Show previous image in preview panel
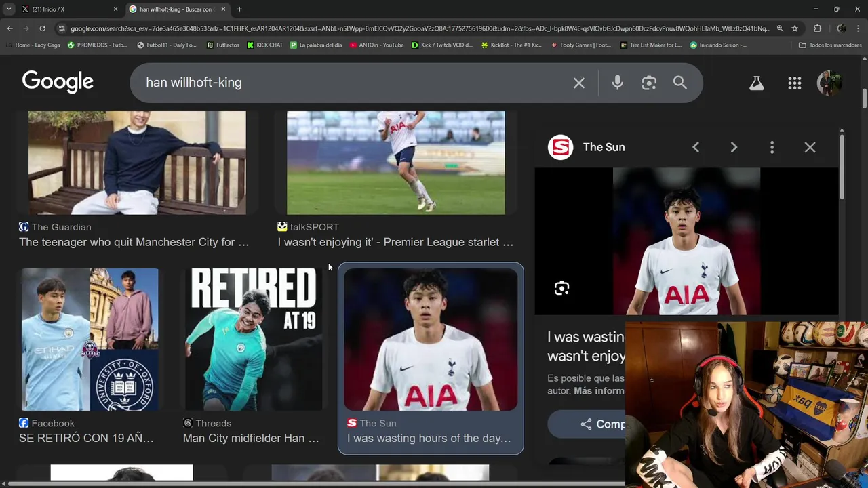 [696, 147]
